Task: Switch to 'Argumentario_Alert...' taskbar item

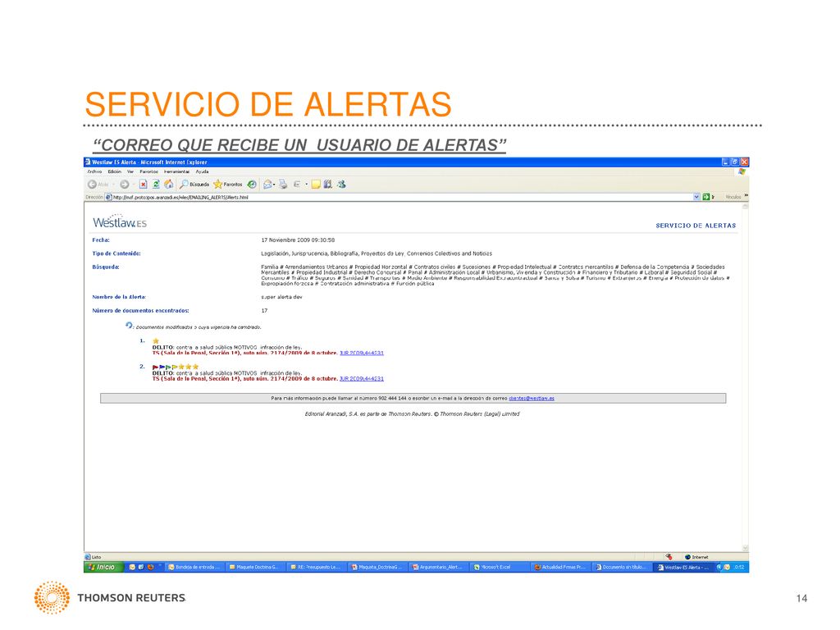Action: 438,567
